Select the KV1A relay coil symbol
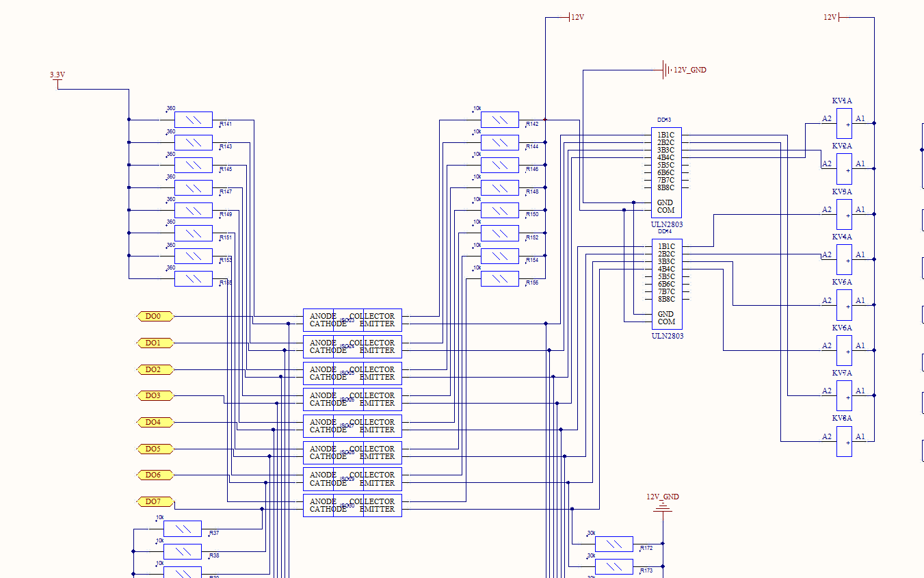This screenshot has height=578, width=924. pyautogui.click(x=844, y=123)
